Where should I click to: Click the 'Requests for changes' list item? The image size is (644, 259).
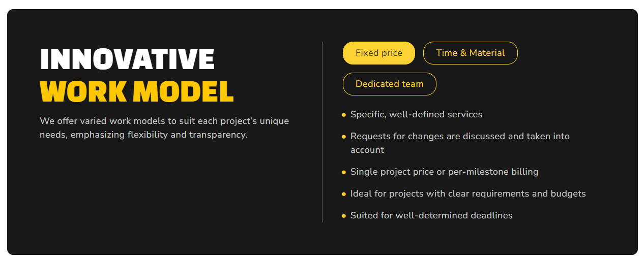(x=459, y=136)
